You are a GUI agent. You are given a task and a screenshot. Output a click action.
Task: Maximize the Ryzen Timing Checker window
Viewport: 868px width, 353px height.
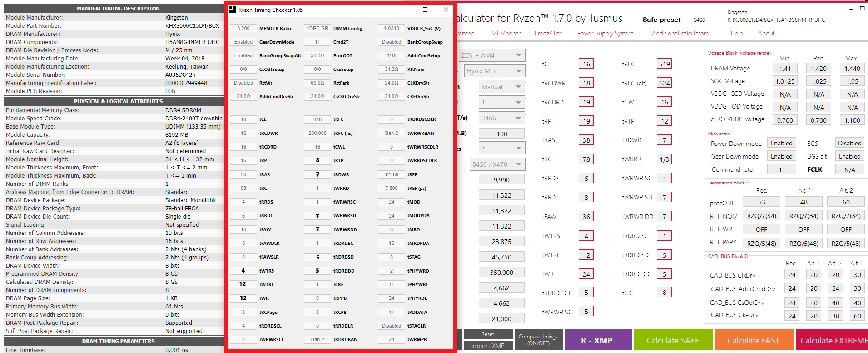(x=425, y=10)
